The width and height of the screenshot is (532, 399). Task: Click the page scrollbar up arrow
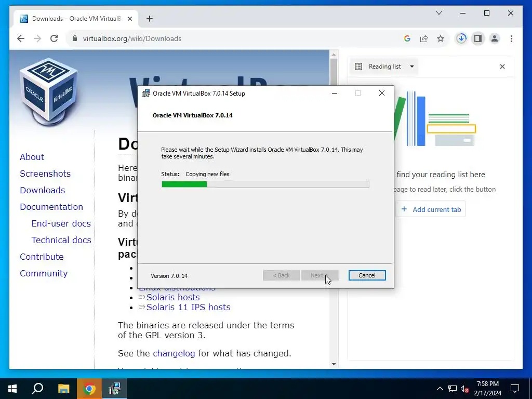334,54
